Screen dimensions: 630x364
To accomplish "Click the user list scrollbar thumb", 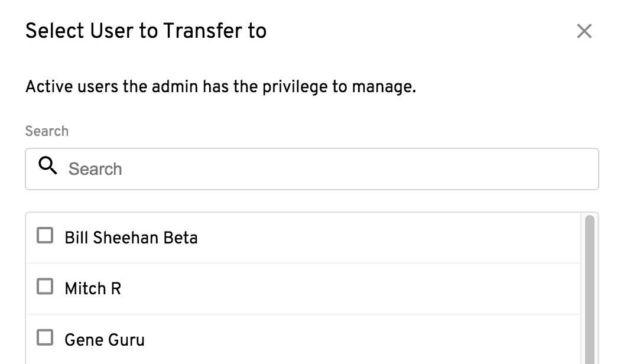I will pos(589,290).
